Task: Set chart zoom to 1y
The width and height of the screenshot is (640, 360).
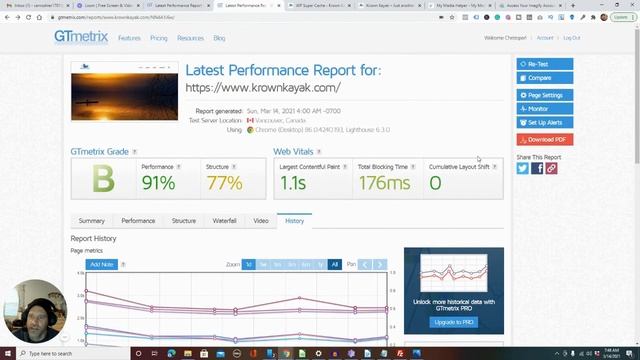Action: point(320,264)
